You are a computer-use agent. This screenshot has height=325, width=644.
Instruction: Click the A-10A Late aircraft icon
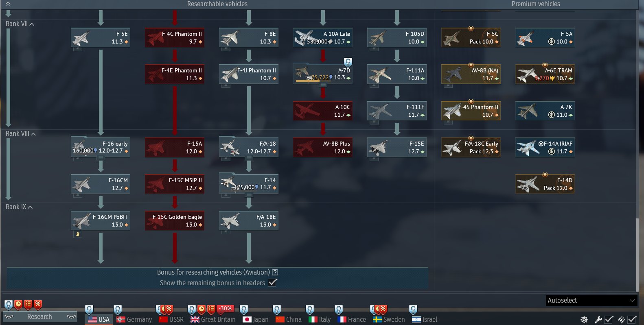(x=305, y=38)
